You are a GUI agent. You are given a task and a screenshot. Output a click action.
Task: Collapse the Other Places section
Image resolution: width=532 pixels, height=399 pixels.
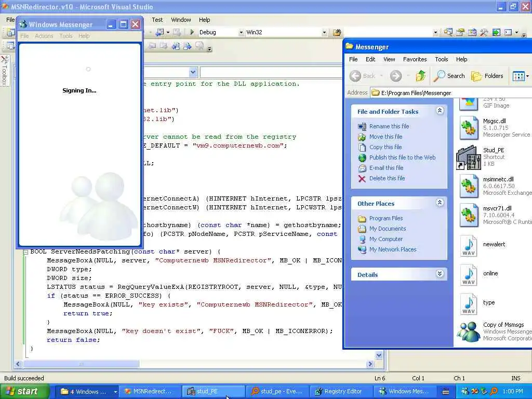[x=440, y=203]
